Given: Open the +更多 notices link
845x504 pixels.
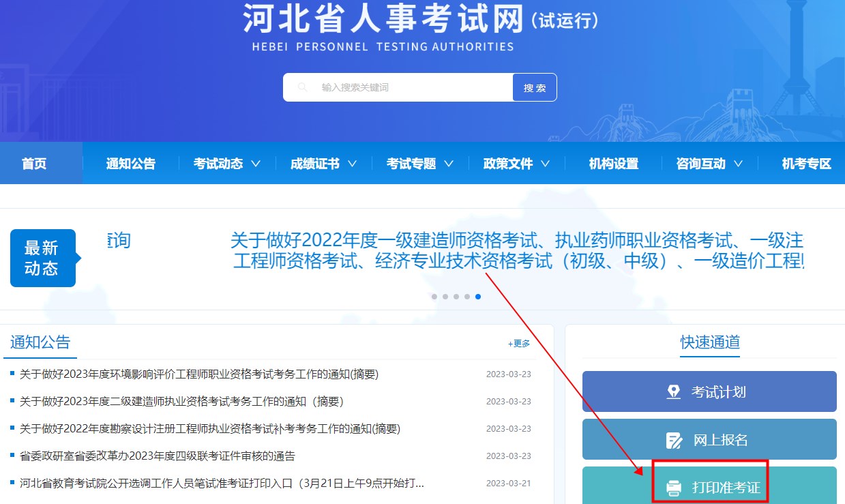Looking at the screenshot, I should [x=518, y=344].
